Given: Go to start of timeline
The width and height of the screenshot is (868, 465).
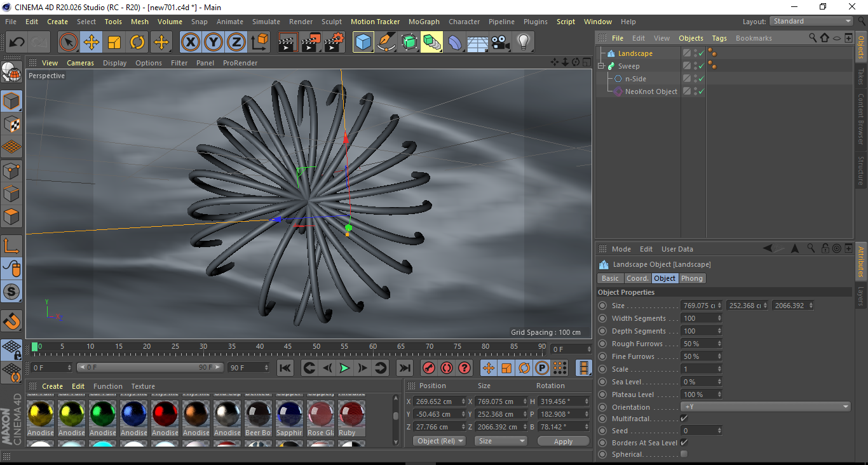Looking at the screenshot, I should tap(285, 368).
